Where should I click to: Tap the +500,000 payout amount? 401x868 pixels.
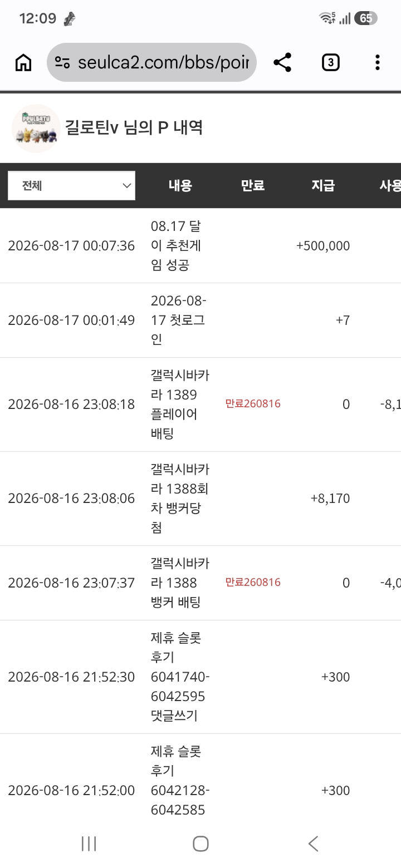(323, 246)
